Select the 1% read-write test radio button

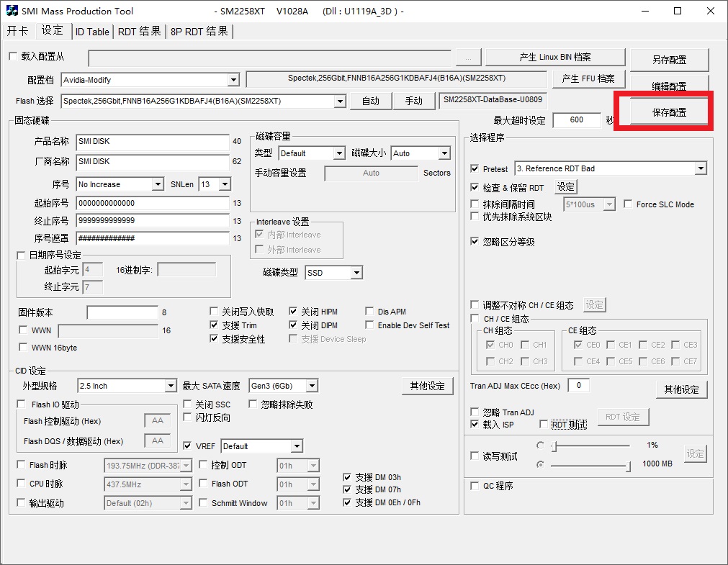point(541,446)
